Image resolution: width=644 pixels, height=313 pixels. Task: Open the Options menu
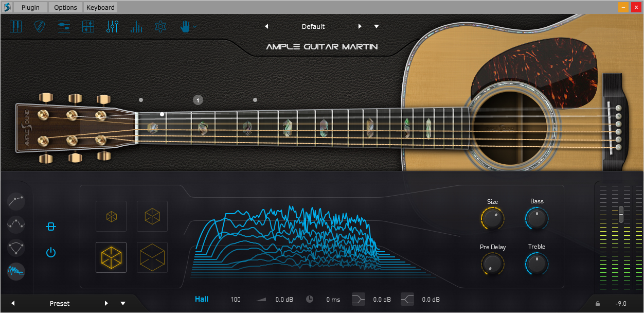65,7
